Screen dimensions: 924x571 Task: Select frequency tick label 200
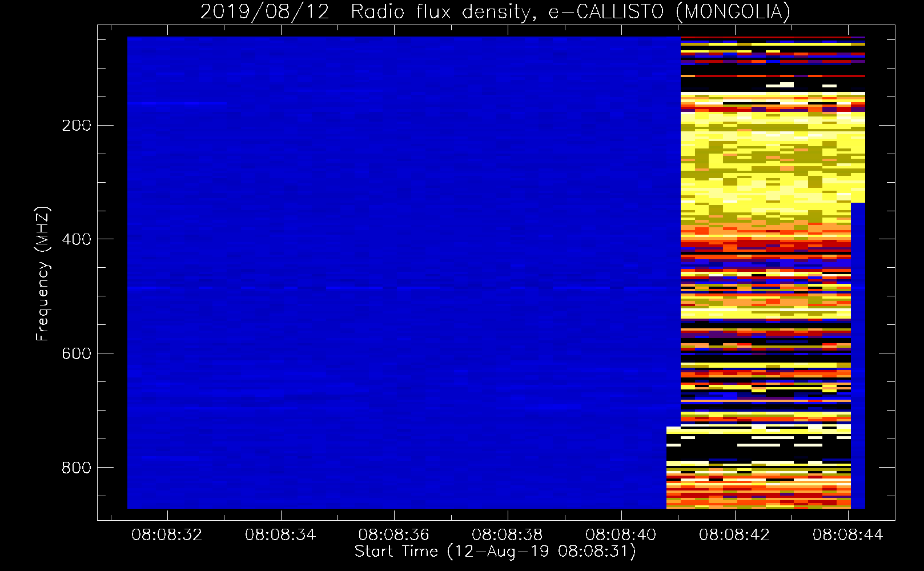(x=77, y=126)
